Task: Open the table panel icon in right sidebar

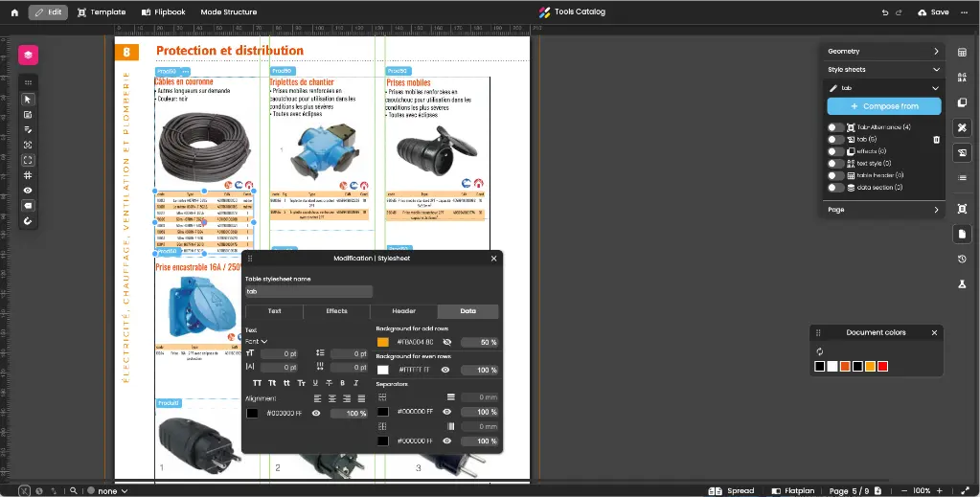Action: (962, 53)
